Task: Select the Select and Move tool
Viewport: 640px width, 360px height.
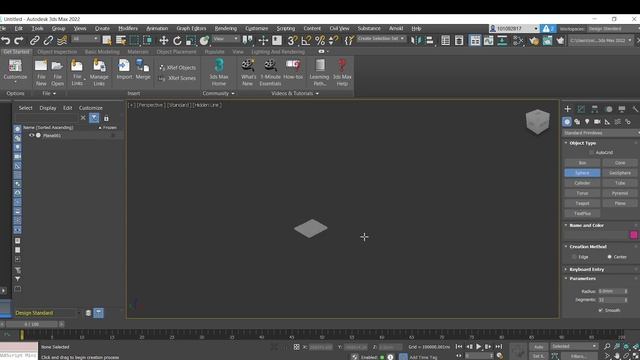Action: tap(164, 40)
